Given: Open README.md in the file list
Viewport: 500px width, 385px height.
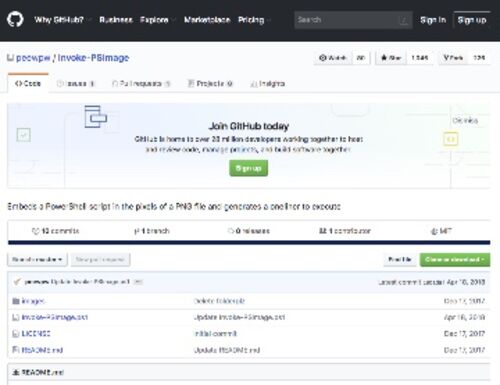Looking at the screenshot, I should pyautogui.click(x=42, y=350).
